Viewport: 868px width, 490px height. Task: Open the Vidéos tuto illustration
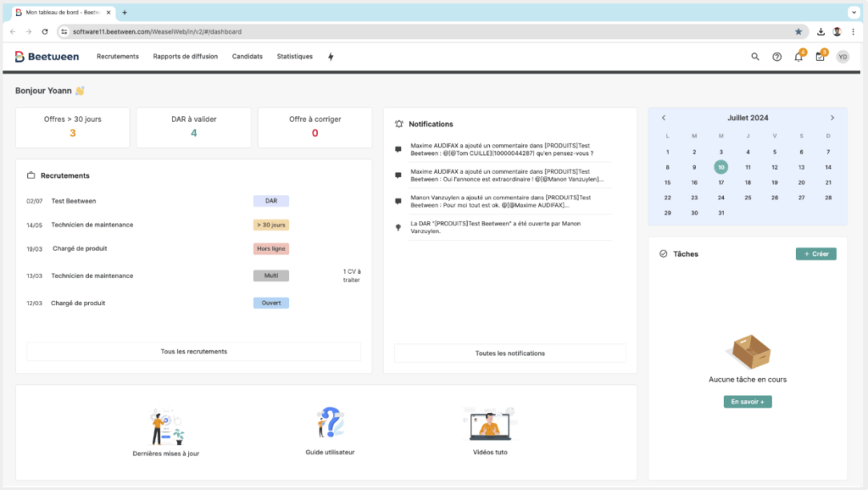(x=490, y=425)
